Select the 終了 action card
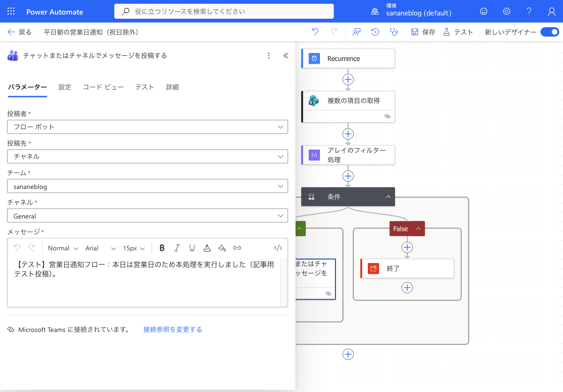Image resolution: width=563 pixels, height=392 pixels. point(407,269)
